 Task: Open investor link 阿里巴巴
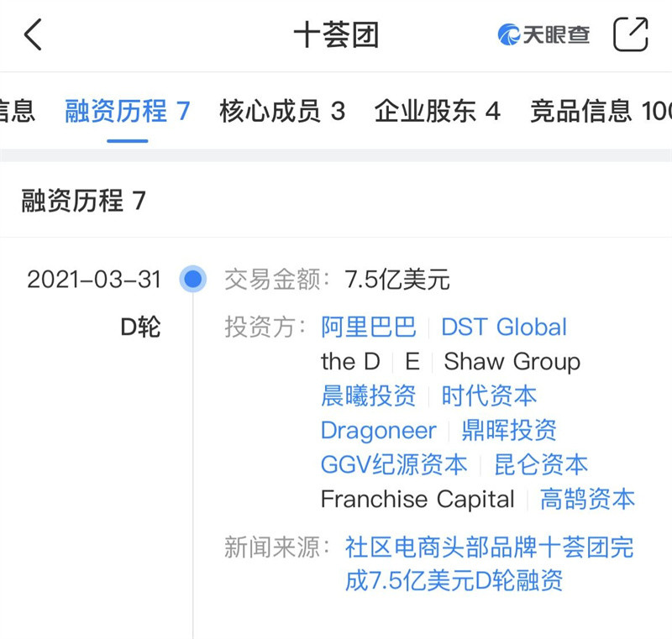(x=368, y=327)
